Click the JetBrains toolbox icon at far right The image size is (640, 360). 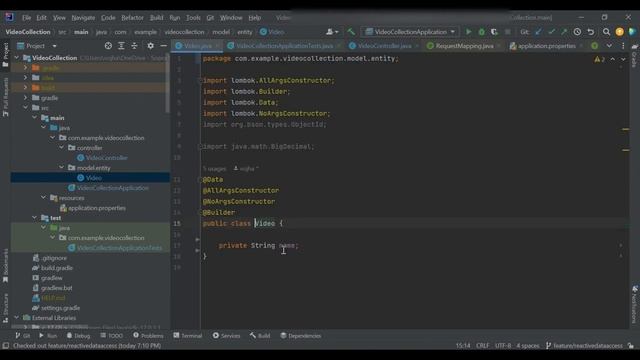632,32
